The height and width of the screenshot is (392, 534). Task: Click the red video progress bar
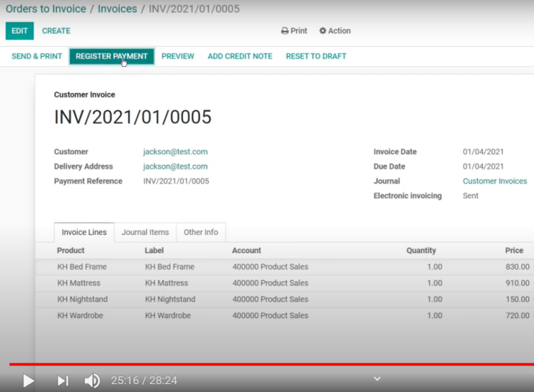(271, 364)
